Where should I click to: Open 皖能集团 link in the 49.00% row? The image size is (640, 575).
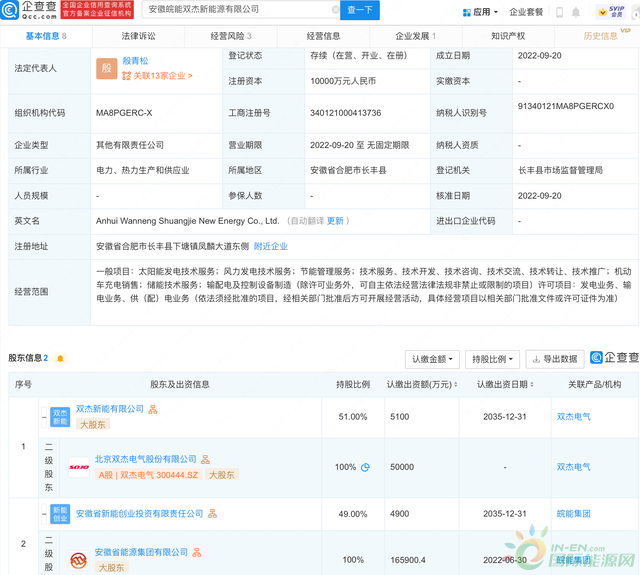(x=573, y=514)
